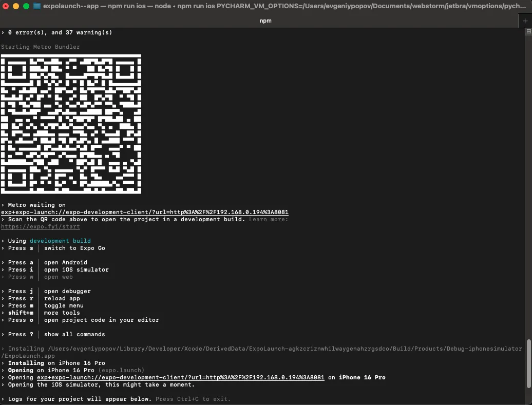
Task: Click bold 'iPhone 16 Pro' after the URL
Action: click(362, 377)
